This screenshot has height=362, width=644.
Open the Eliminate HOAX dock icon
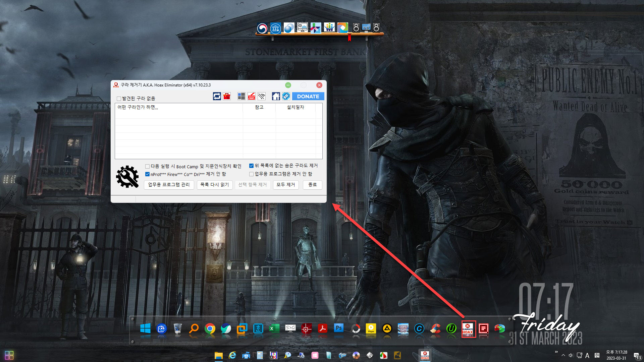pyautogui.click(x=468, y=329)
